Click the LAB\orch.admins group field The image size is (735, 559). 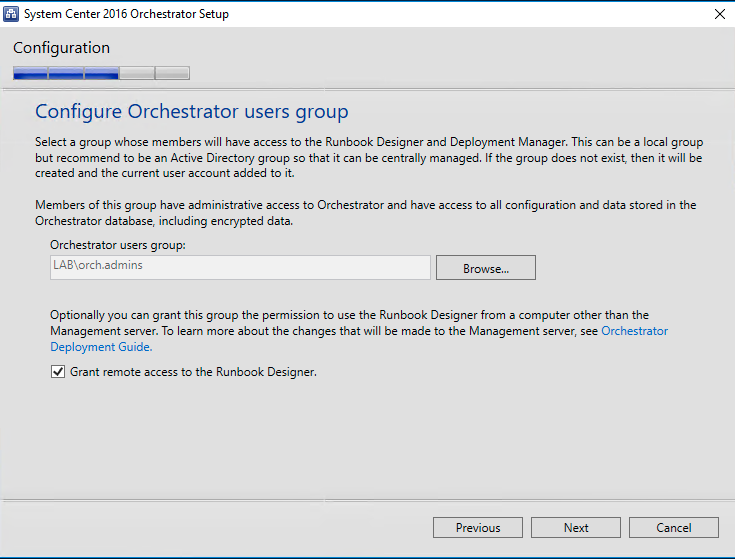[240, 267]
